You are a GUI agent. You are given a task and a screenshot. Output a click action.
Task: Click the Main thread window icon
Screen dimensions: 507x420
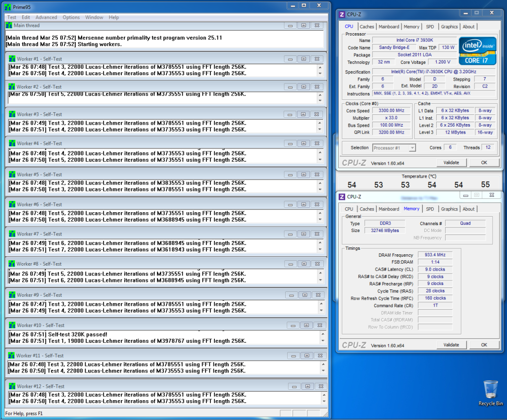tap(9, 25)
